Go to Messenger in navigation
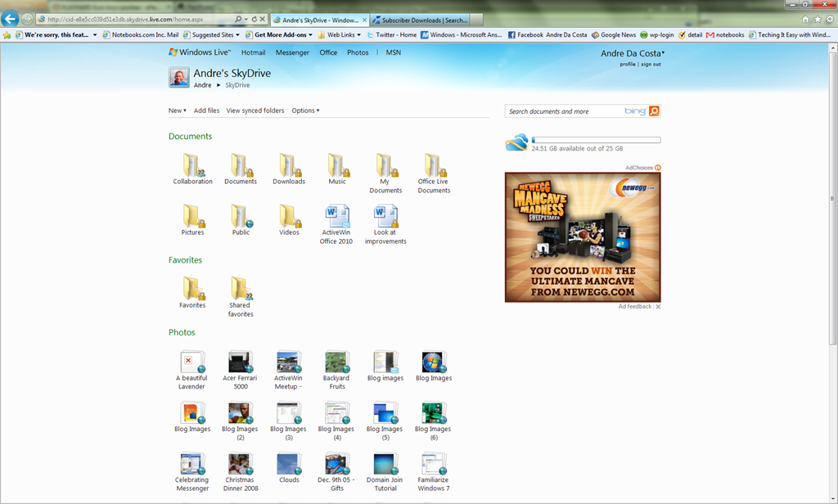This screenshot has height=504, width=838. (292, 52)
